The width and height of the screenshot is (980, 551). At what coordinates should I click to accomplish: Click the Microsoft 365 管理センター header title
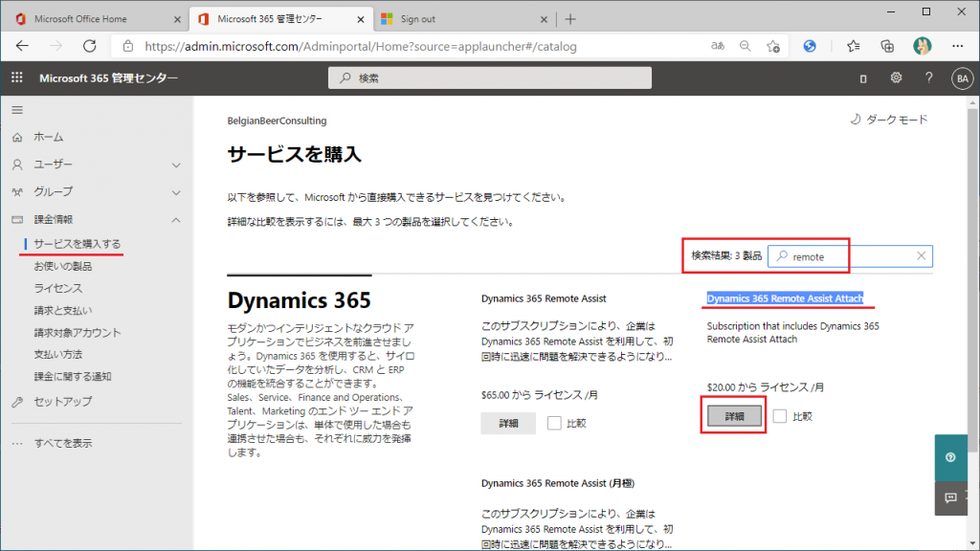(109, 78)
